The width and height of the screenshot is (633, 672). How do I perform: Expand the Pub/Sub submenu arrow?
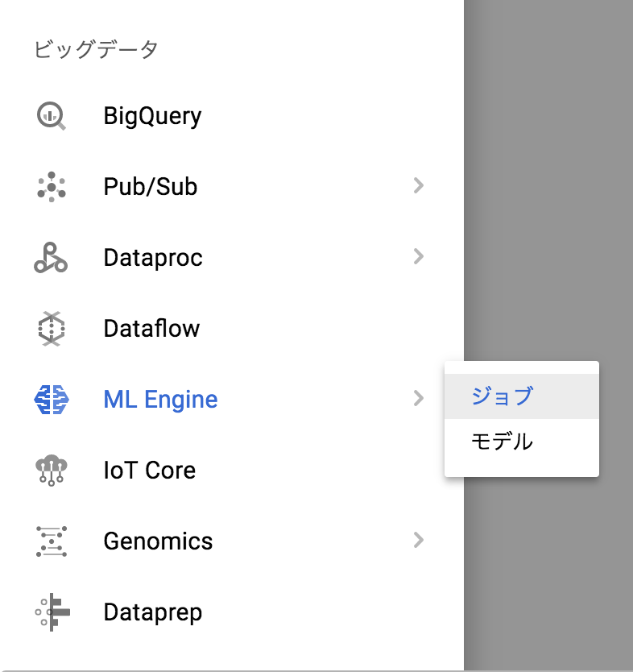click(x=418, y=186)
